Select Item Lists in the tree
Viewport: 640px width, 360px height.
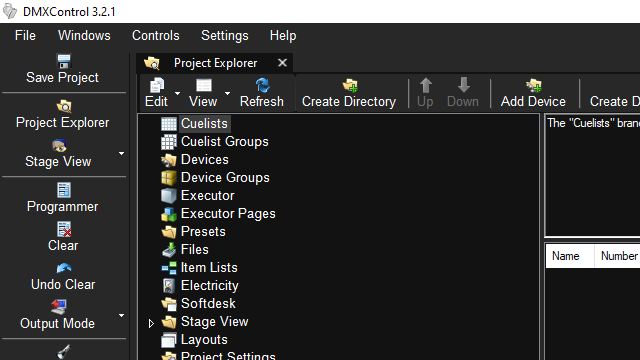(209, 267)
